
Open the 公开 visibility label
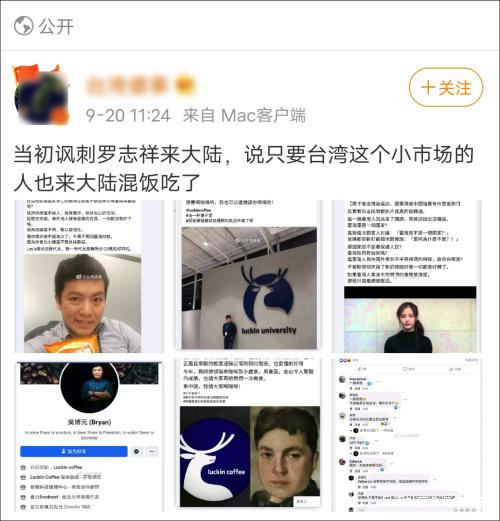coord(56,26)
